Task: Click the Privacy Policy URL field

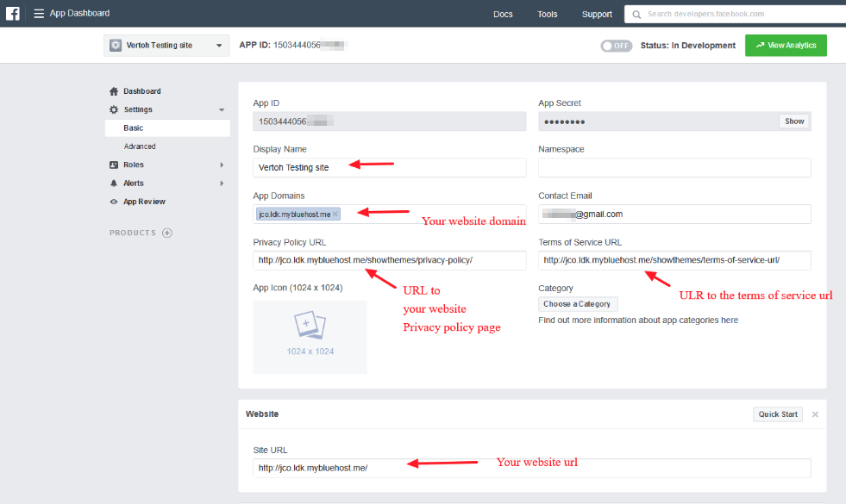Action: tap(390, 260)
